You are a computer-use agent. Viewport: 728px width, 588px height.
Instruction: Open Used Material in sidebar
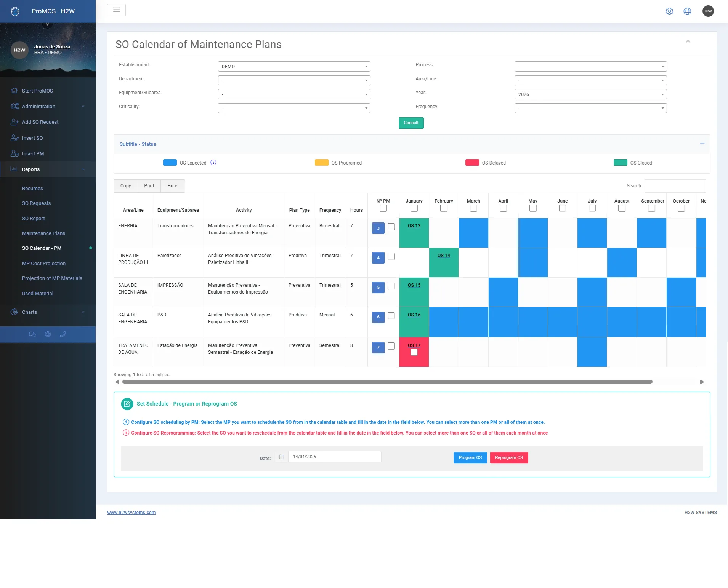tap(37, 294)
